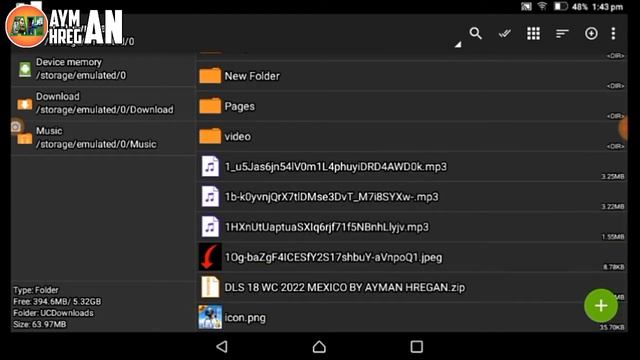Open the video folder
This screenshot has height=360, width=640.
pyautogui.click(x=412, y=136)
